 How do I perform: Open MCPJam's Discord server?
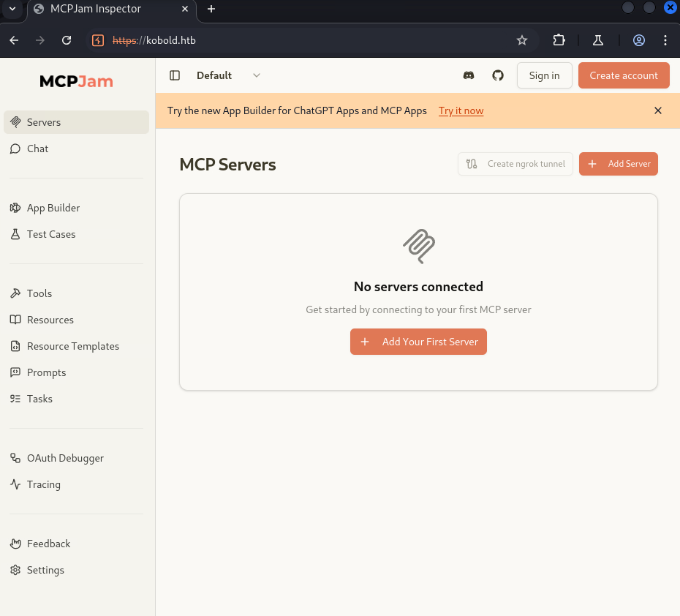[x=469, y=75]
